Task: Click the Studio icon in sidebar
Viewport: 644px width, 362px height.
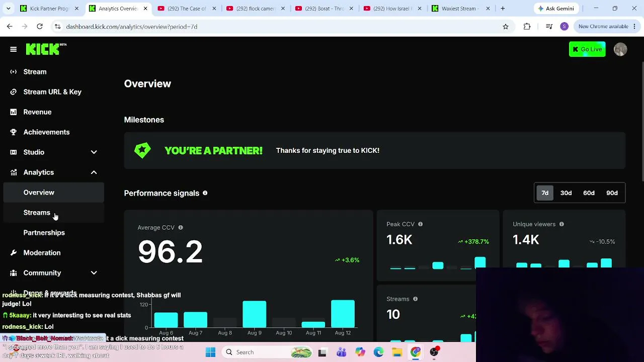Action: (14, 152)
